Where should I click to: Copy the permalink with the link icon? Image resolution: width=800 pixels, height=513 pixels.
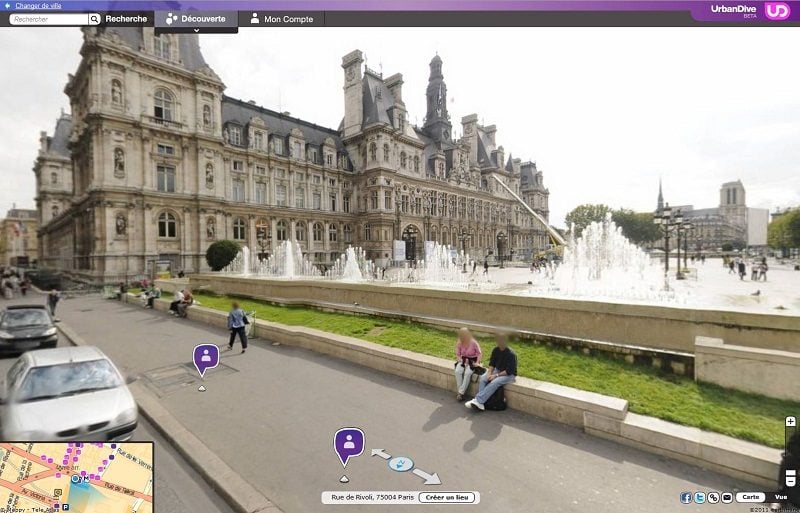[x=713, y=497]
